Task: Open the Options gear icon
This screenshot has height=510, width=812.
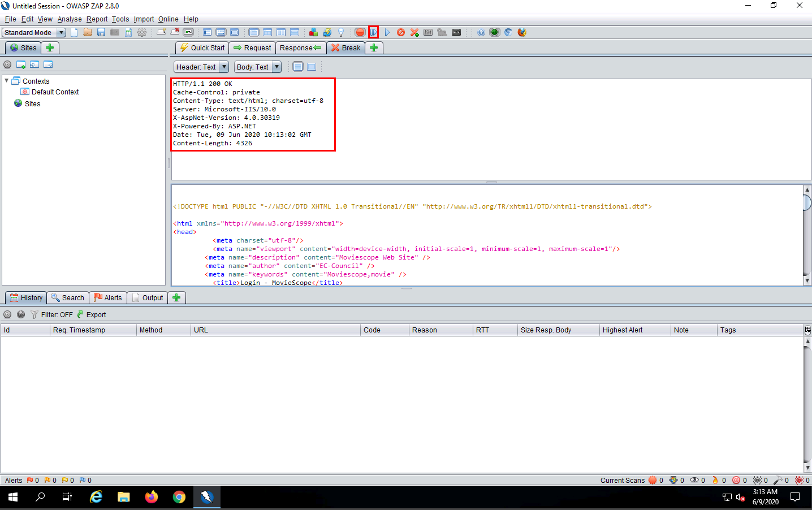Action: coord(142,32)
